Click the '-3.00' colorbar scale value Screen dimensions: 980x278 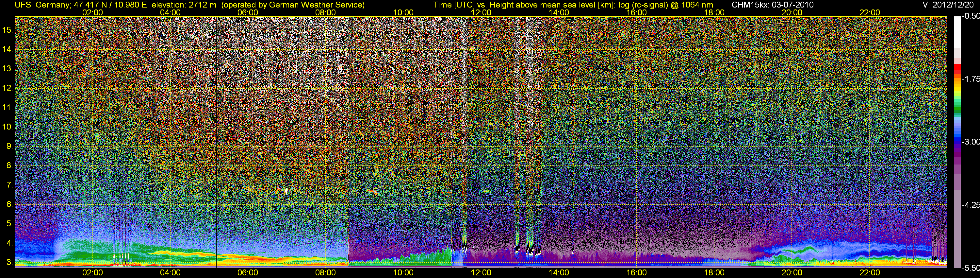971,142
